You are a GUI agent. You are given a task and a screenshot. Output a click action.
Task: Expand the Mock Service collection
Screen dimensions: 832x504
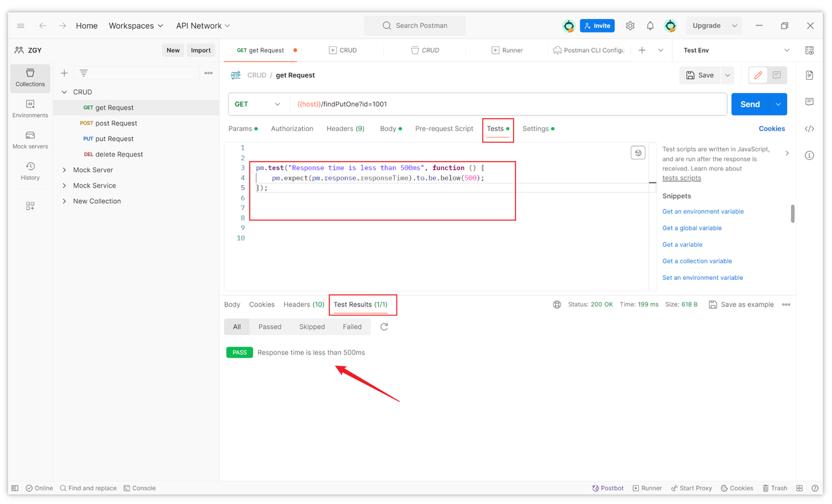click(64, 186)
